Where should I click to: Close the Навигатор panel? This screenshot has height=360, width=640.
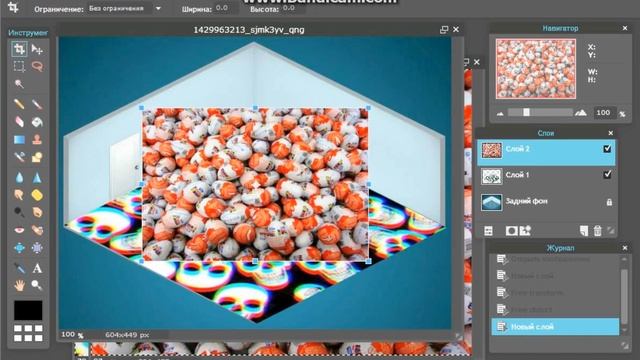(625, 28)
